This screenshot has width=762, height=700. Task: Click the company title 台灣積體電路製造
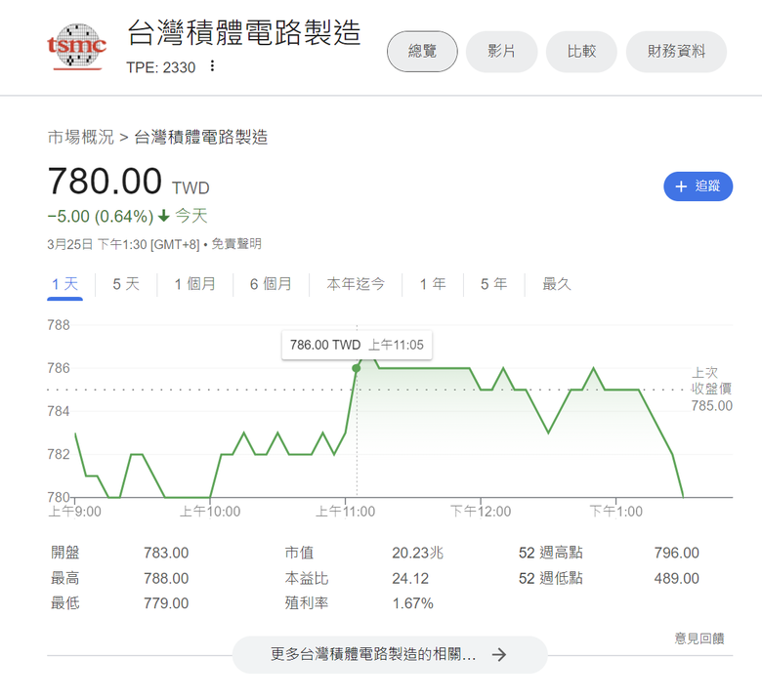click(x=244, y=33)
